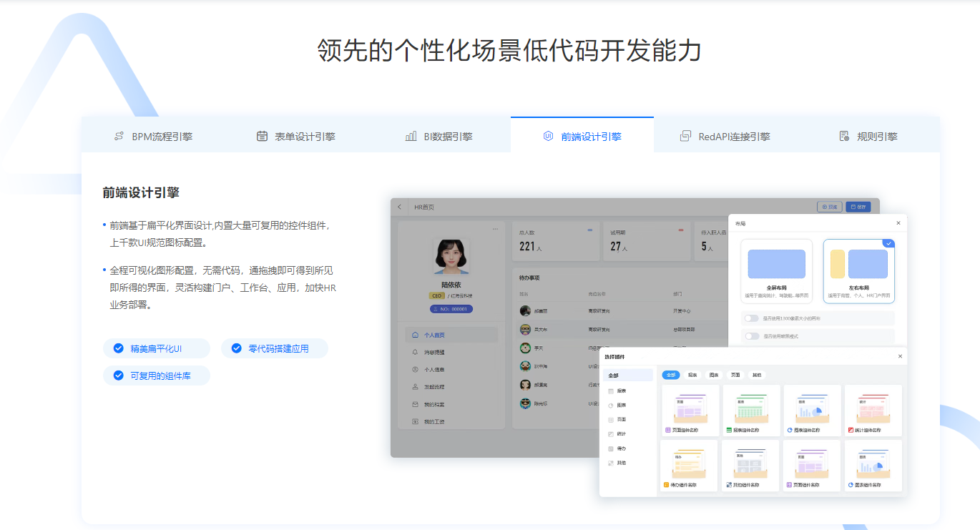Pick the 其他组件名称 plugin card

(x=751, y=466)
